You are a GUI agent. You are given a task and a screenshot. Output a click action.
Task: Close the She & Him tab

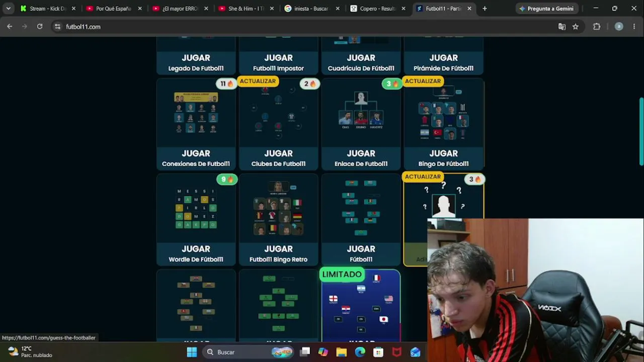tap(272, 9)
